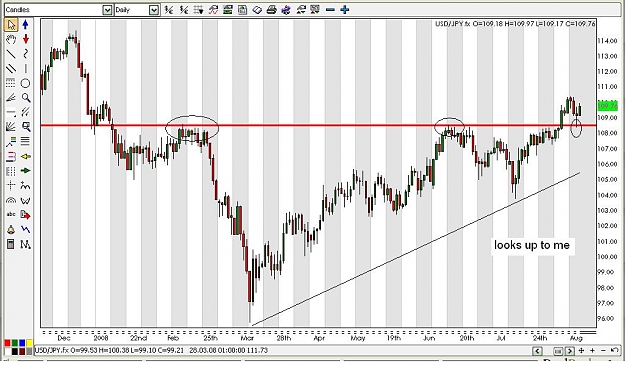Click the blue plus zoom-in toolbar button
Screen dimensions: 625x366
[x=345, y=10]
